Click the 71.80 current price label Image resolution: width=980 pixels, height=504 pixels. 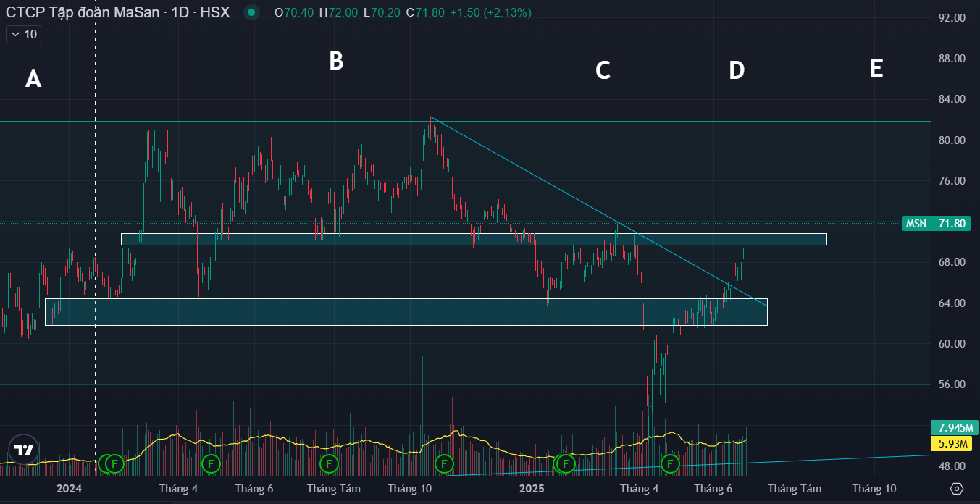click(x=951, y=224)
